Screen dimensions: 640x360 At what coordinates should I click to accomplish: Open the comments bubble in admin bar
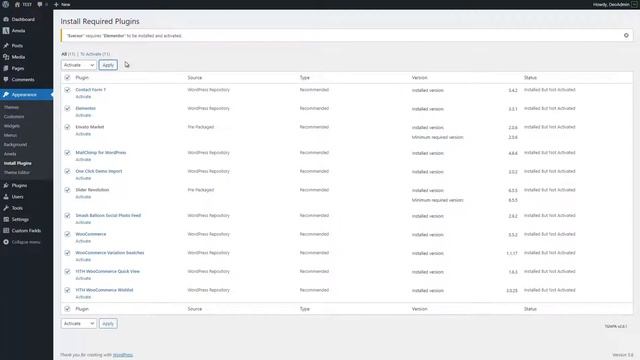click(x=40, y=4)
